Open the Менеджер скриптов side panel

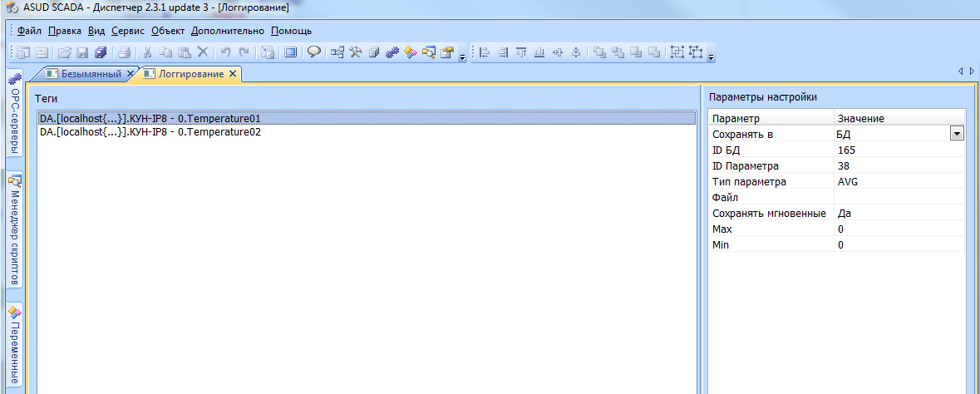[15, 230]
